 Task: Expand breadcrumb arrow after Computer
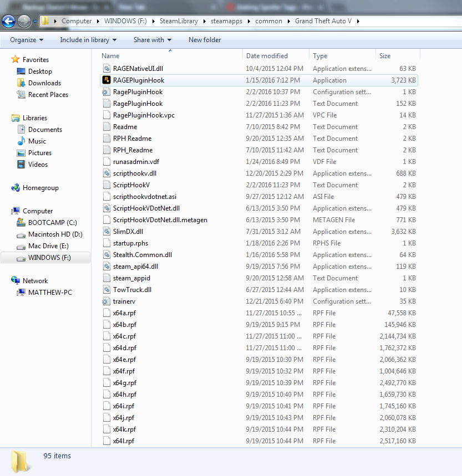click(x=98, y=21)
